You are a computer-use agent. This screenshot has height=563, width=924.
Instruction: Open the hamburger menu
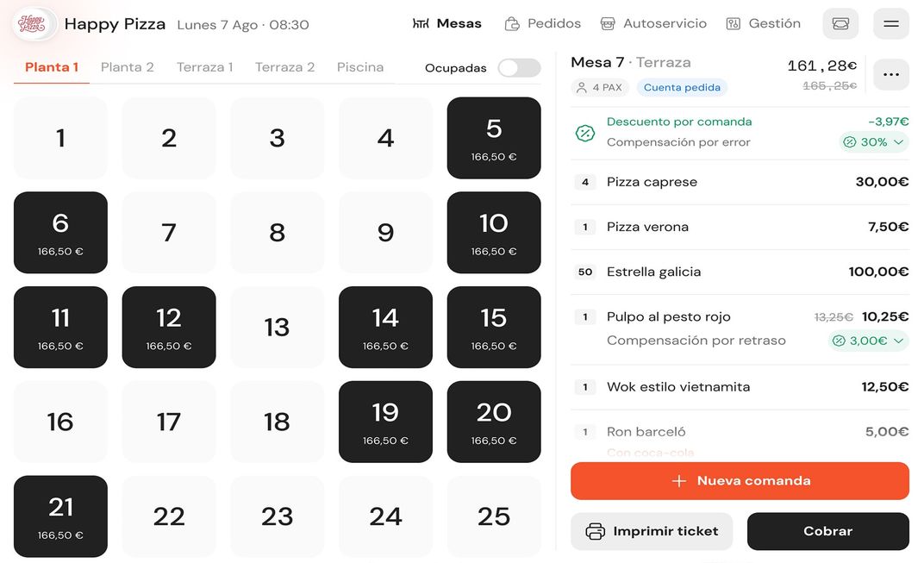[890, 23]
